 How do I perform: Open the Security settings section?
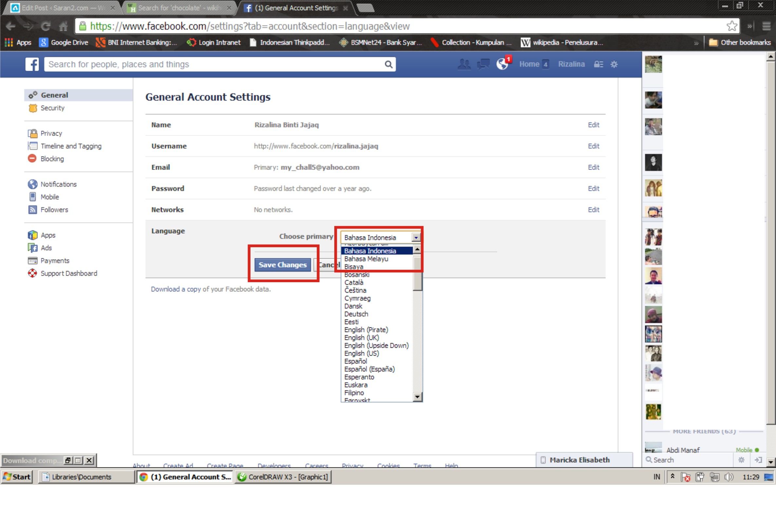point(52,108)
